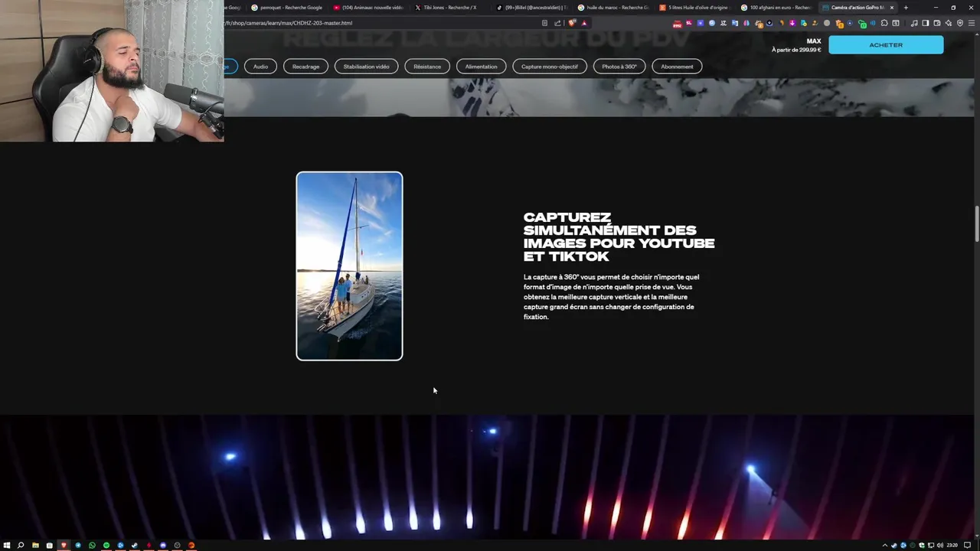Open File Explorer from the taskbar

(35, 546)
